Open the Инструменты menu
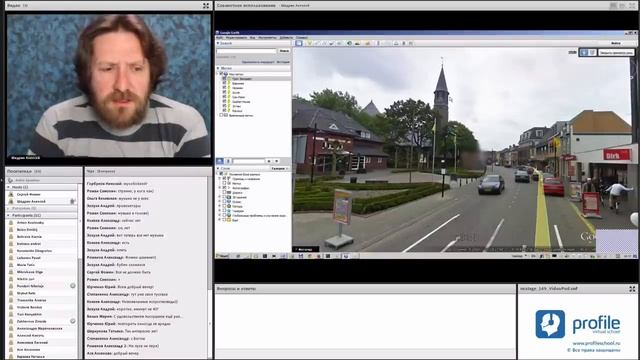 (267, 38)
